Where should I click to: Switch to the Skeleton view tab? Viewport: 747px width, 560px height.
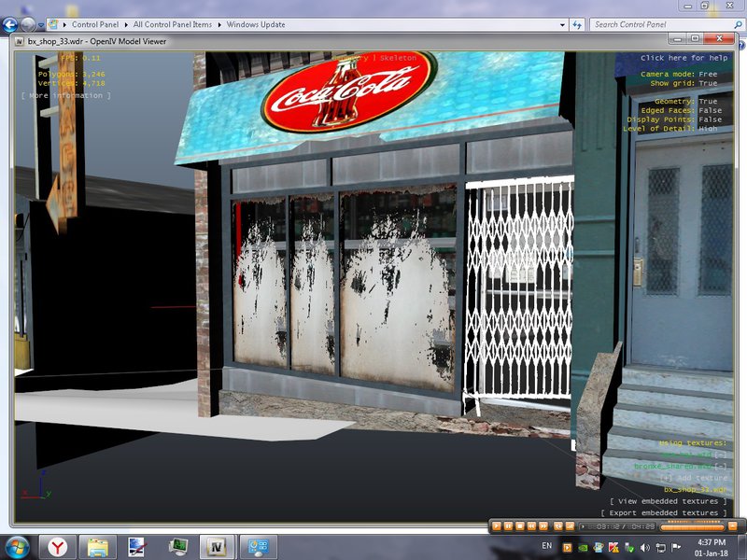(x=398, y=58)
